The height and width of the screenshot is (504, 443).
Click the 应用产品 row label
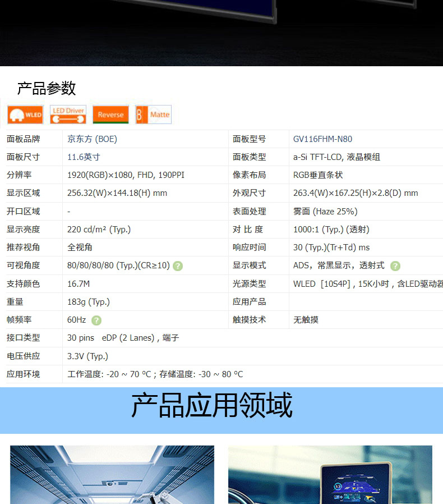249,301
